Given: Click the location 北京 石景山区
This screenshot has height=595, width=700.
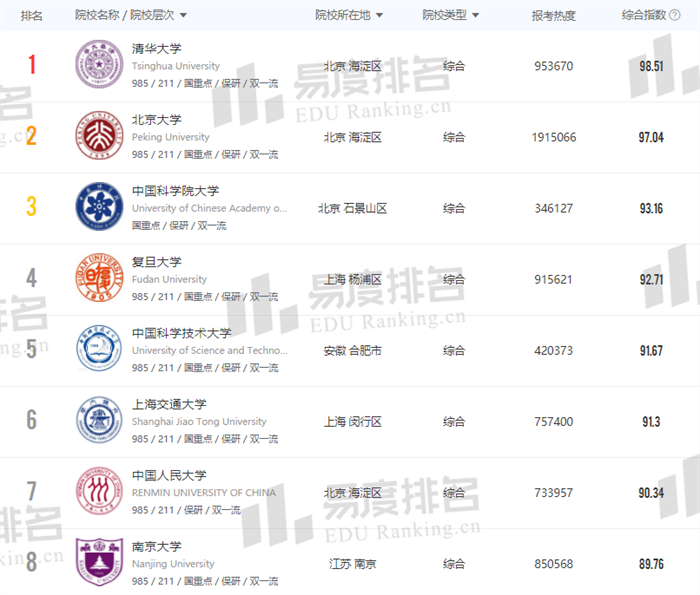Looking at the screenshot, I should click(352, 208).
